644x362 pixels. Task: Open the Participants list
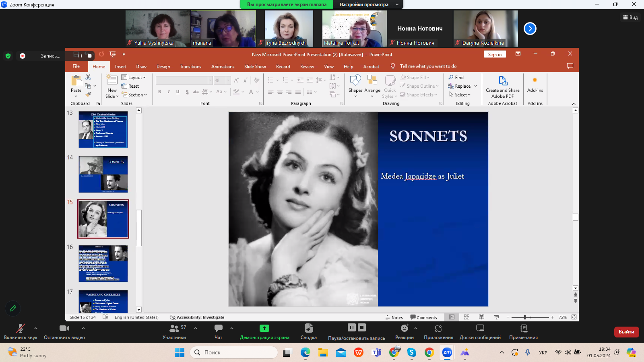tap(174, 331)
